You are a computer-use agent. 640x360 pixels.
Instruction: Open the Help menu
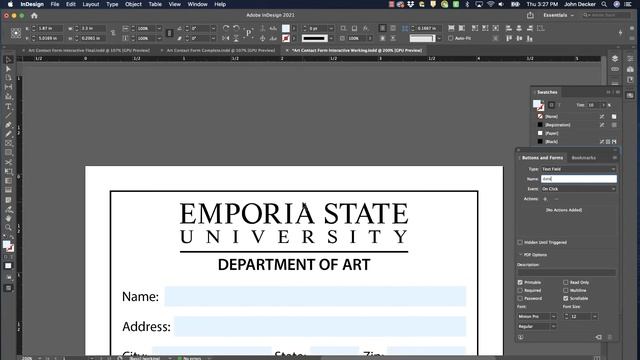(x=220, y=4)
